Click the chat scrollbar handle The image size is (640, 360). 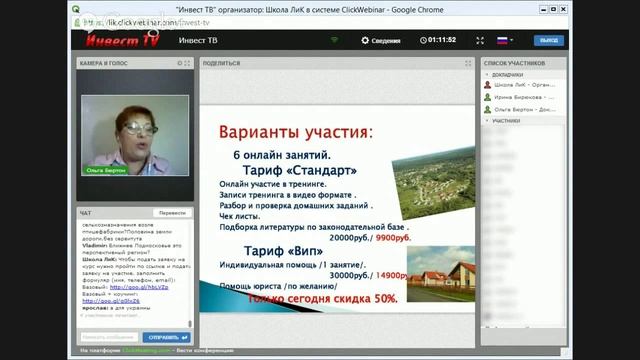(190, 324)
